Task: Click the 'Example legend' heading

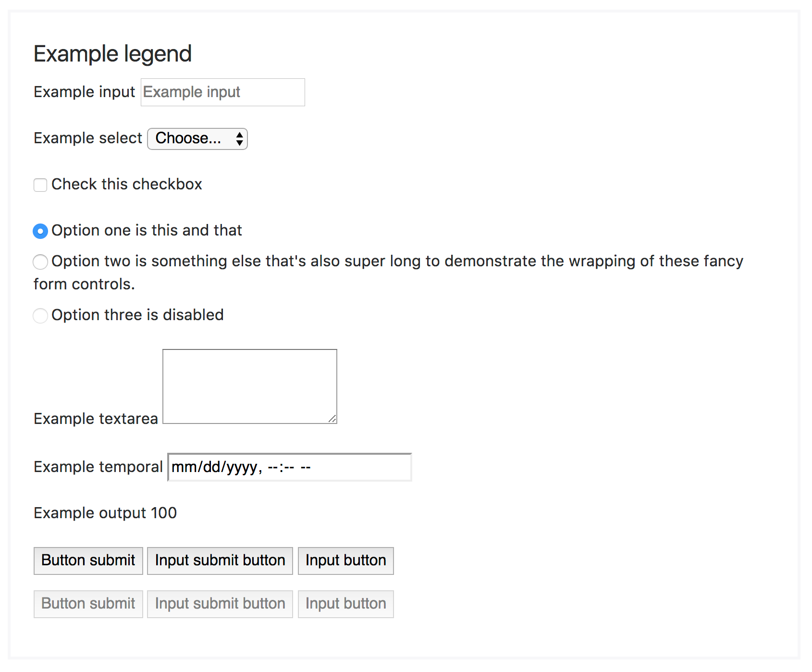Action: 112,54
